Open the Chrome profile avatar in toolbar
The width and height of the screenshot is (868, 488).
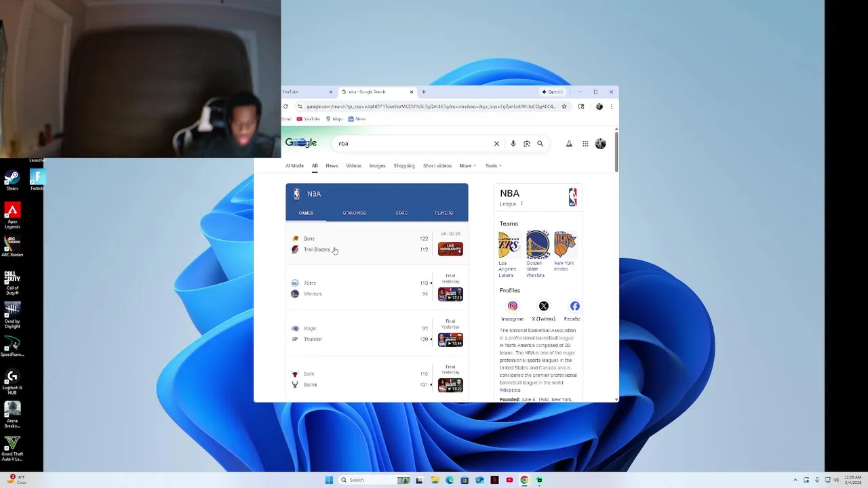point(599,106)
